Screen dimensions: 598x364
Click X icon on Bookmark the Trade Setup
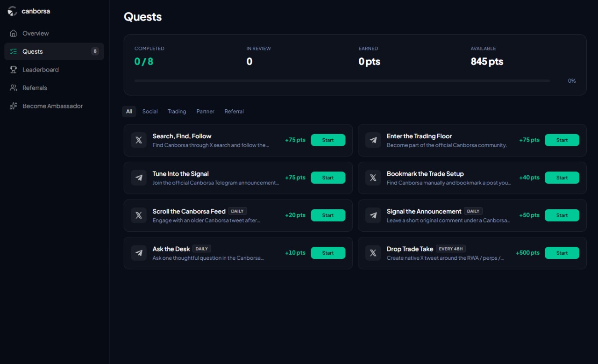[373, 178]
